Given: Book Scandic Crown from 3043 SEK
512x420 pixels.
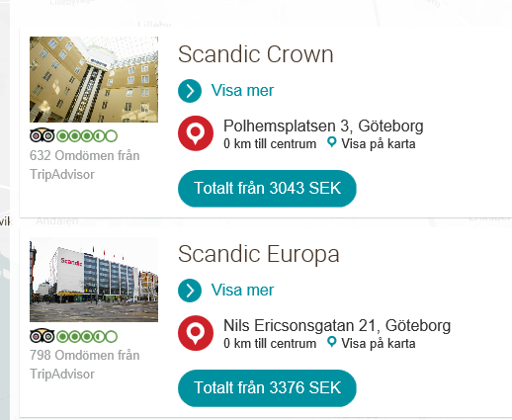Looking at the screenshot, I should point(267,189).
